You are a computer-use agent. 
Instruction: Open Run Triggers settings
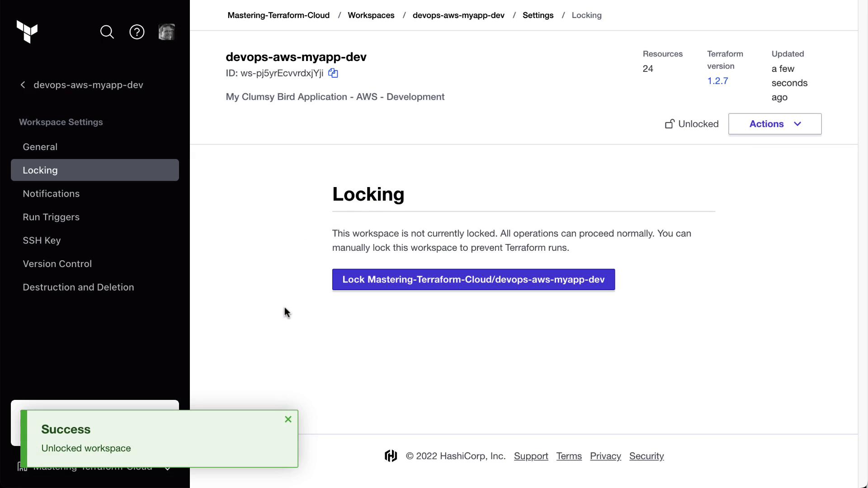pyautogui.click(x=51, y=217)
